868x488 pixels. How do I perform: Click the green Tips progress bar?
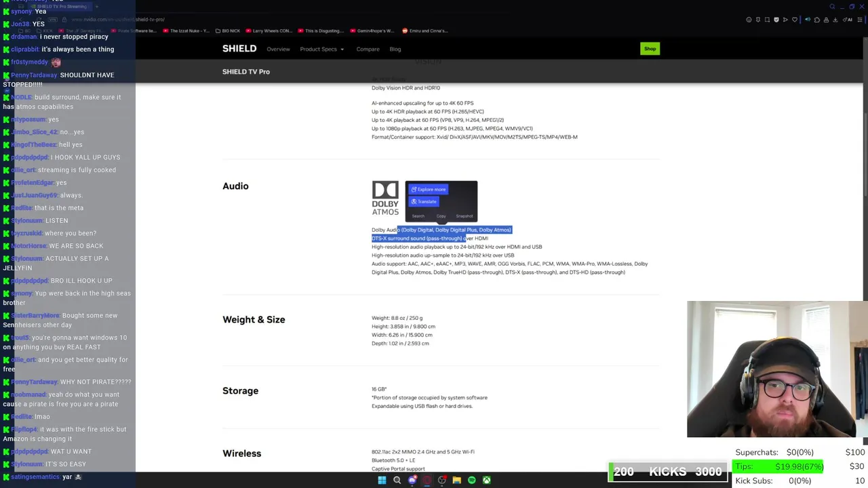tap(778, 466)
